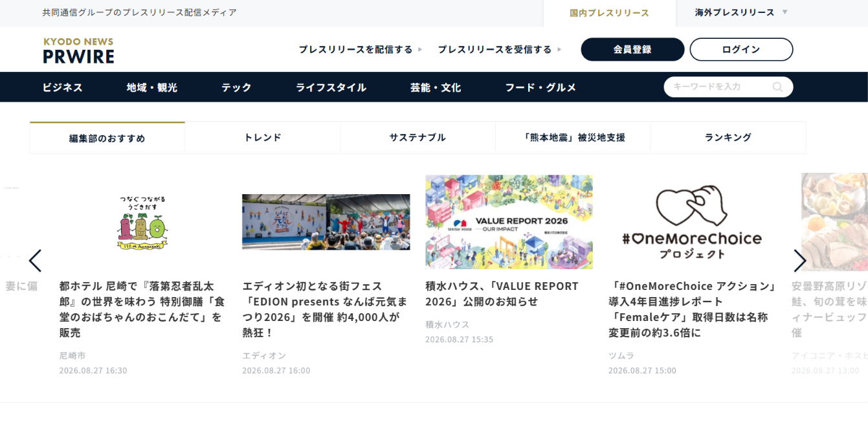The width and height of the screenshot is (868, 431).
Task: Open #OneMoreChoice アクション report headline
Action: pyautogui.click(x=692, y=309)
